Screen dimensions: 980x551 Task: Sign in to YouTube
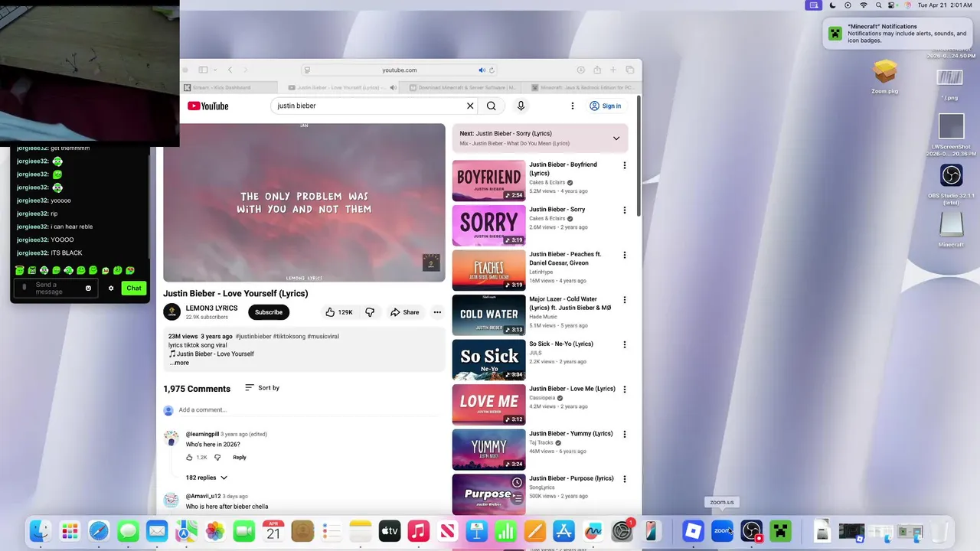click(605, 106)
